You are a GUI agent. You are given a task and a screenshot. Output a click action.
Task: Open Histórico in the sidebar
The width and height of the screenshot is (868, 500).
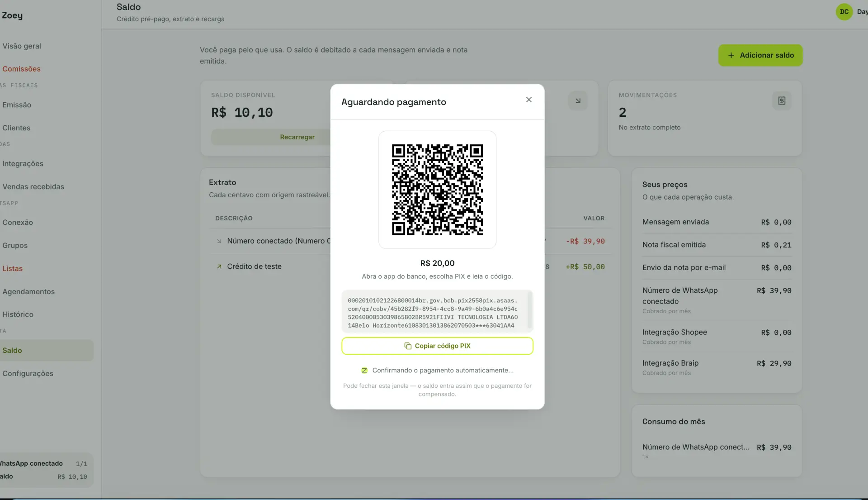pyautogui.click(x=18, y=314)
